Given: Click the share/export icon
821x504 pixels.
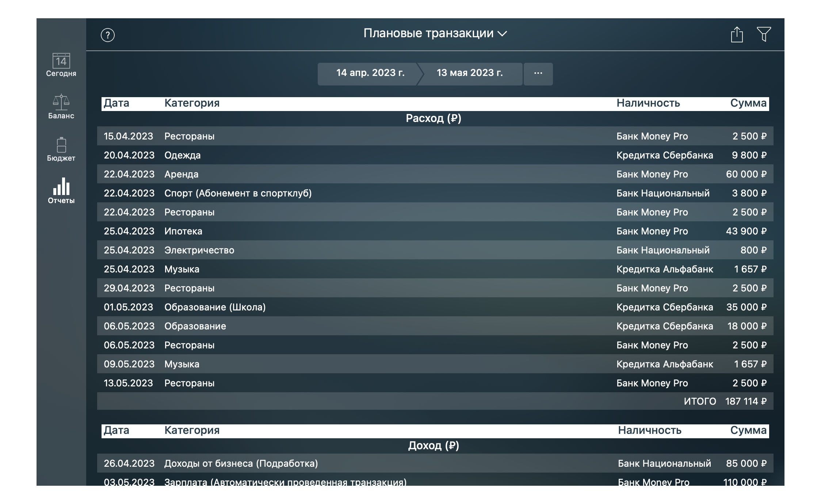Looking at the screenshot, I should (736, 34).
